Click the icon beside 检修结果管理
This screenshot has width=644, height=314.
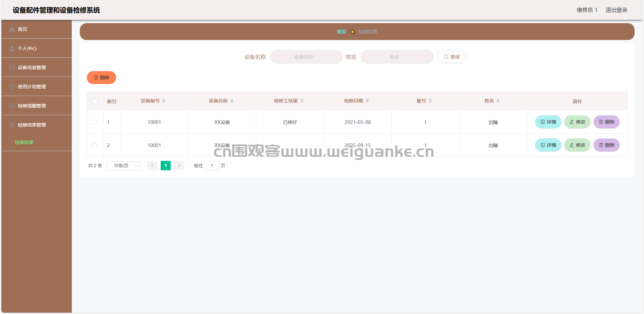click(x=12, y=125)
